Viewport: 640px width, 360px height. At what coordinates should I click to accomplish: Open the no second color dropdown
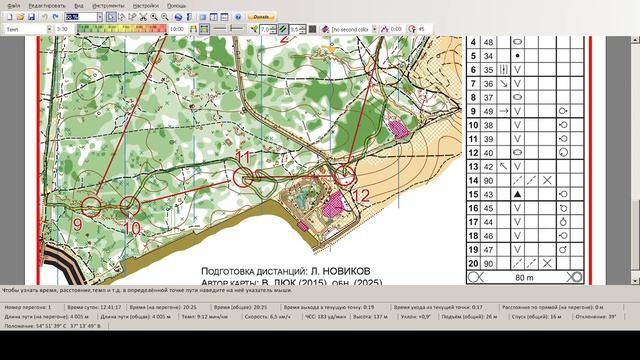[x=374, y=29]
